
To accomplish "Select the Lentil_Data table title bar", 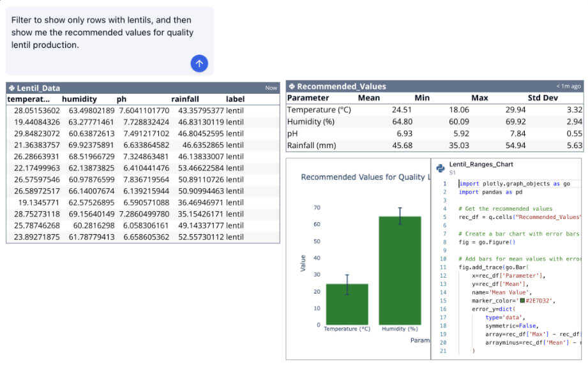I will [x=140, y=88].
